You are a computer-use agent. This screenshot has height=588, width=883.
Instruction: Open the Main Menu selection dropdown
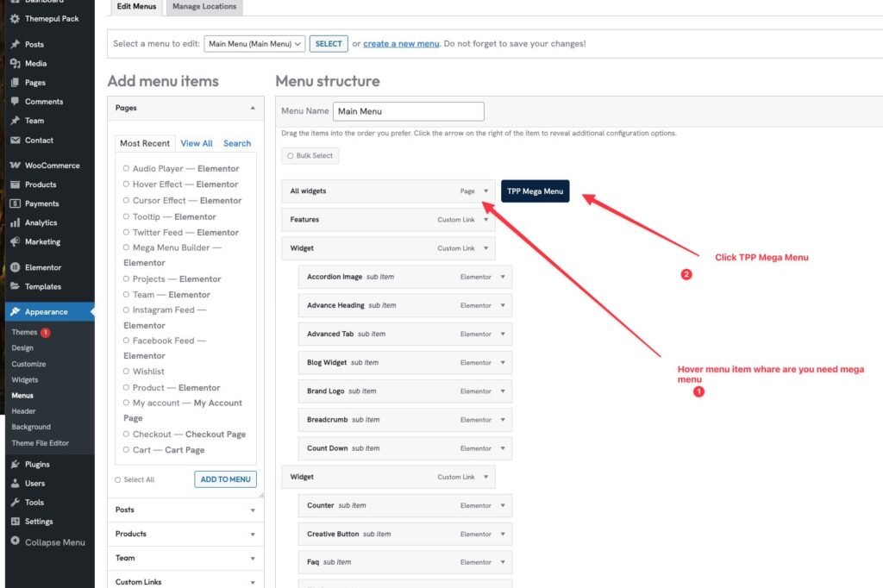tap(254, 43)
